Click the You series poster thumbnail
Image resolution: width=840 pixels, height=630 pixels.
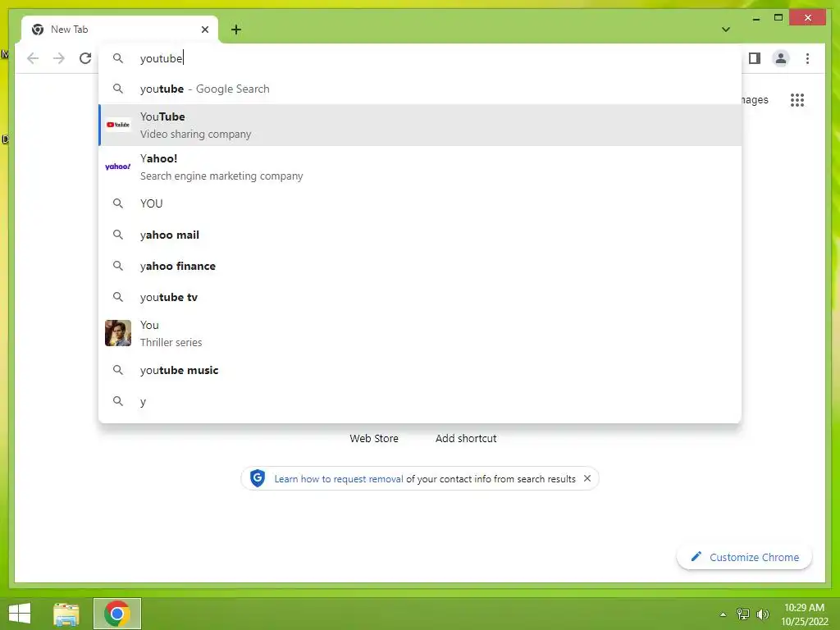point(118,333)
